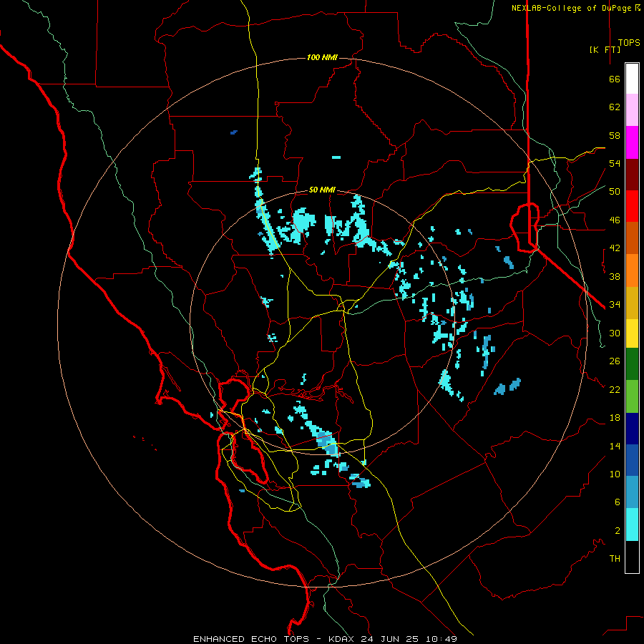This screenshot has height=644, width=644.
Task: Pick the dark orange legend swatch
Action: [632, 238]
